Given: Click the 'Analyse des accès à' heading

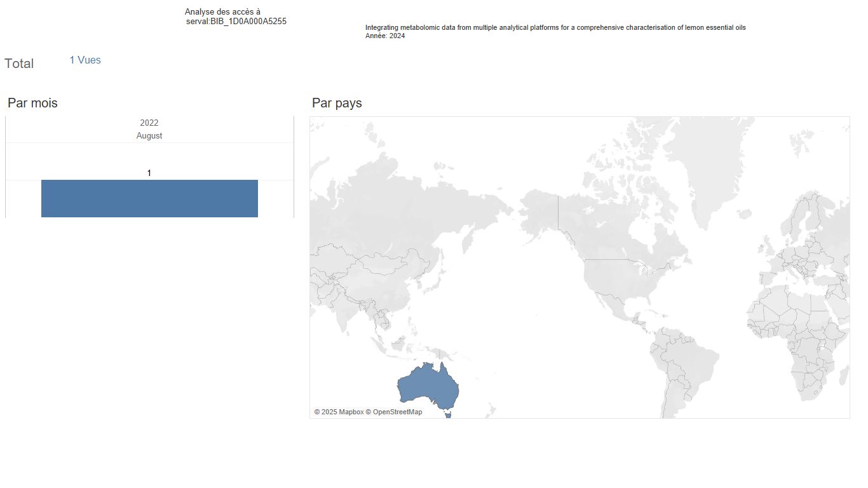Looking at the screenshot, I should pyautogui.click(x=222, y=12).
